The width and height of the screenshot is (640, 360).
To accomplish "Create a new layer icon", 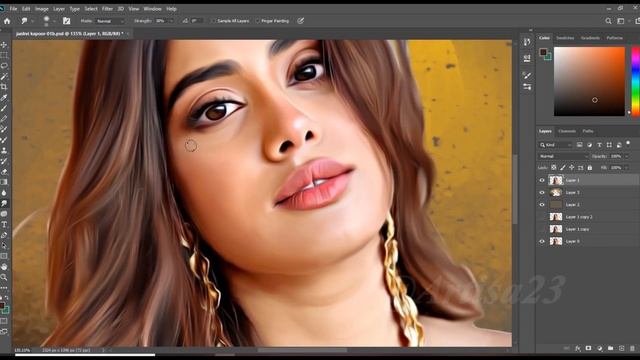I will pos(622,349).
